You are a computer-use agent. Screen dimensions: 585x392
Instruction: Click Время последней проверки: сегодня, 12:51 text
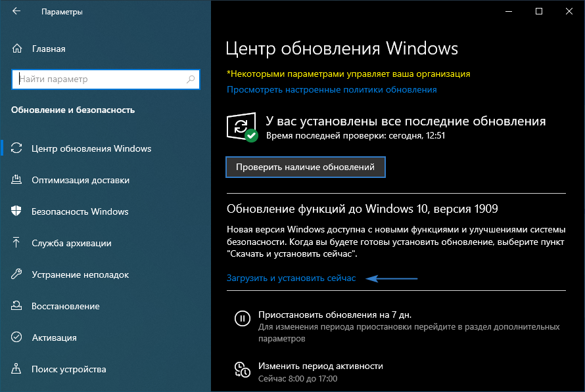pyautogui.click(x=356, y=135)
